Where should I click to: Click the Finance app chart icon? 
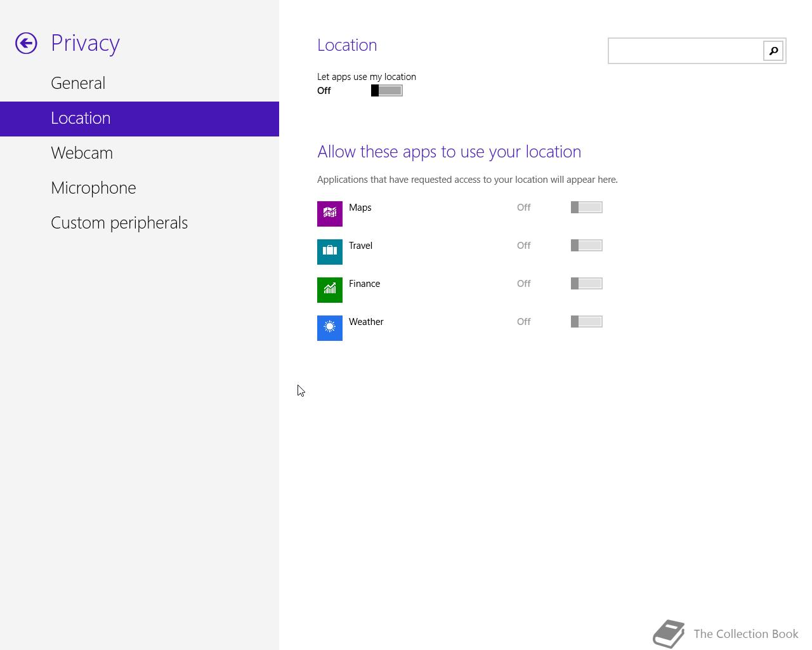click(330, 290)
